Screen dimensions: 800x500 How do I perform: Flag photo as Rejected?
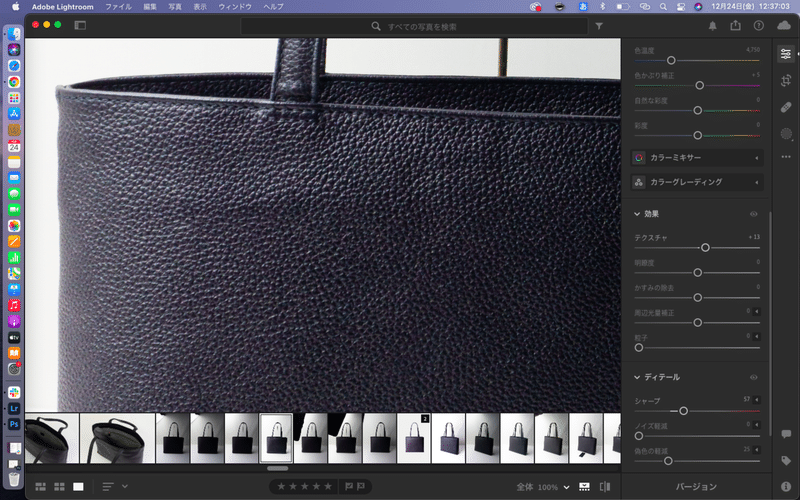[x=361, y=487]
